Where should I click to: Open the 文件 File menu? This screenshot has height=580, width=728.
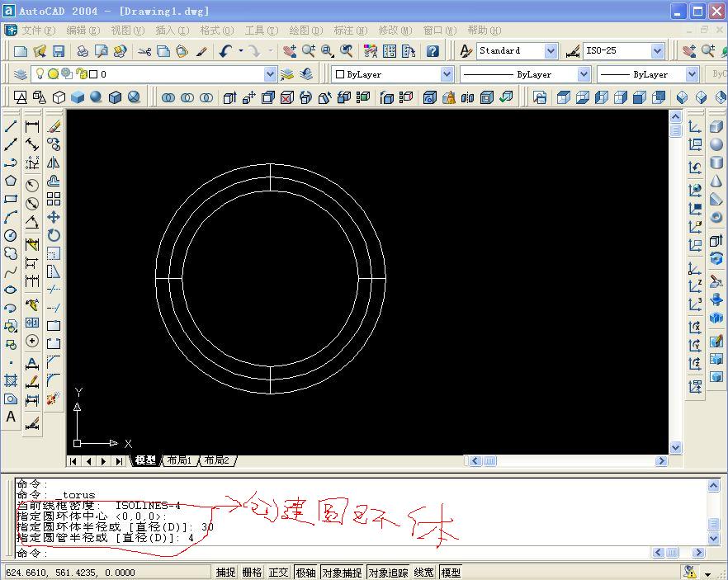point(39,31)
